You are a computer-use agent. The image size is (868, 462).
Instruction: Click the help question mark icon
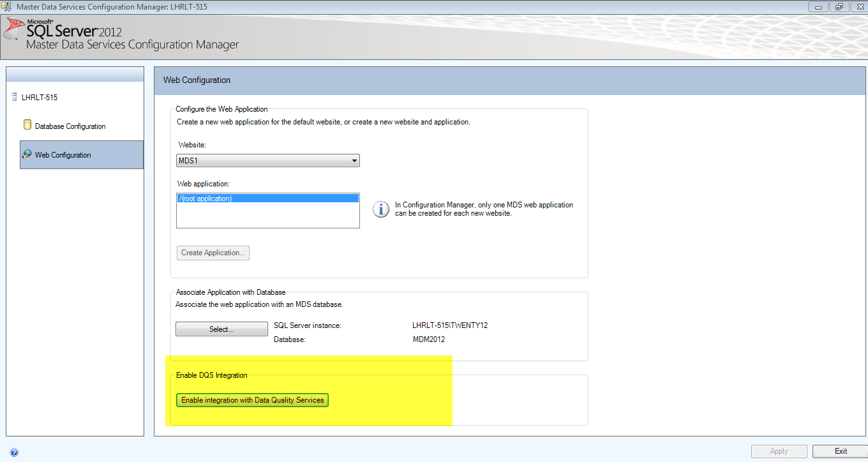coord(14,452)
